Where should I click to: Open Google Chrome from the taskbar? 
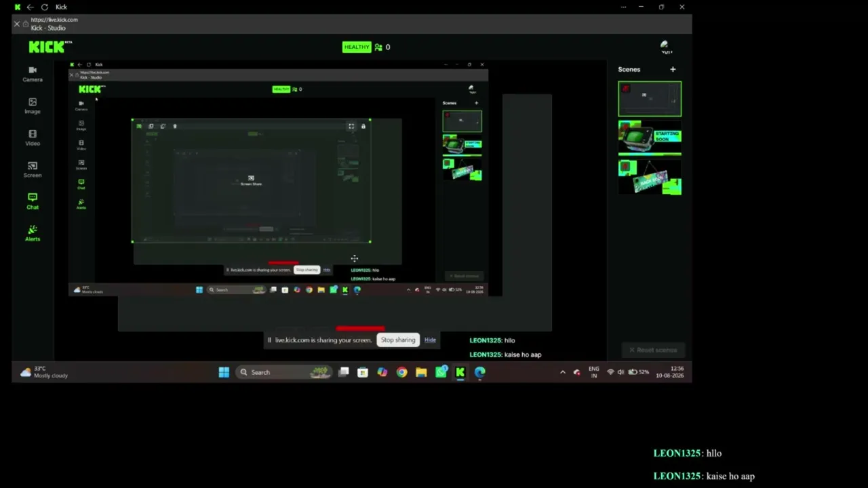click(x=402, y=372)
